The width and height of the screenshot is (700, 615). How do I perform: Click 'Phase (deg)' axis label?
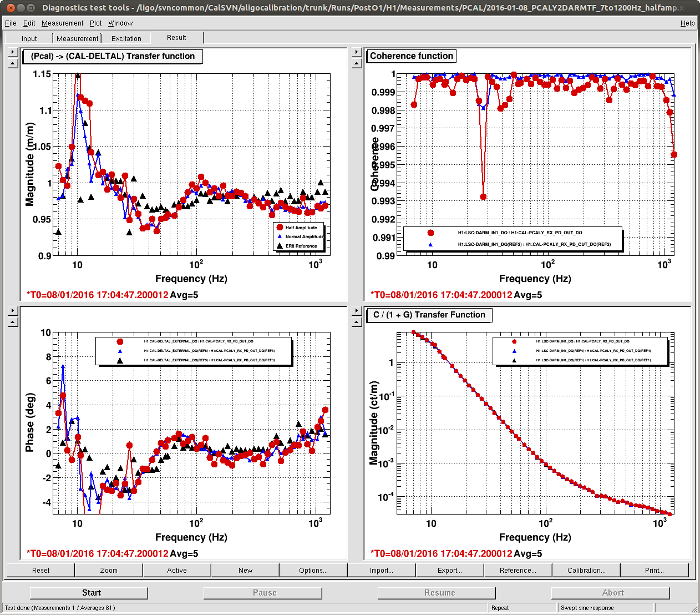coord(30,422)
